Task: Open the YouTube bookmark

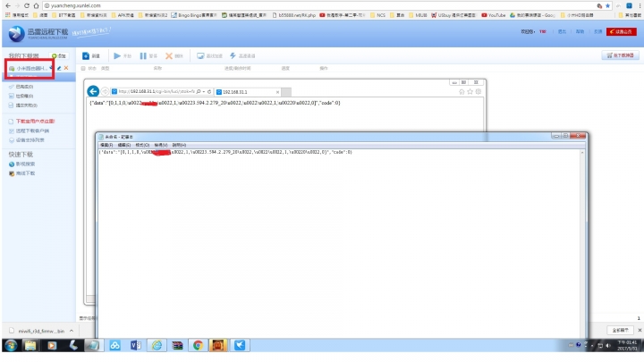Action: pos(494,15)
